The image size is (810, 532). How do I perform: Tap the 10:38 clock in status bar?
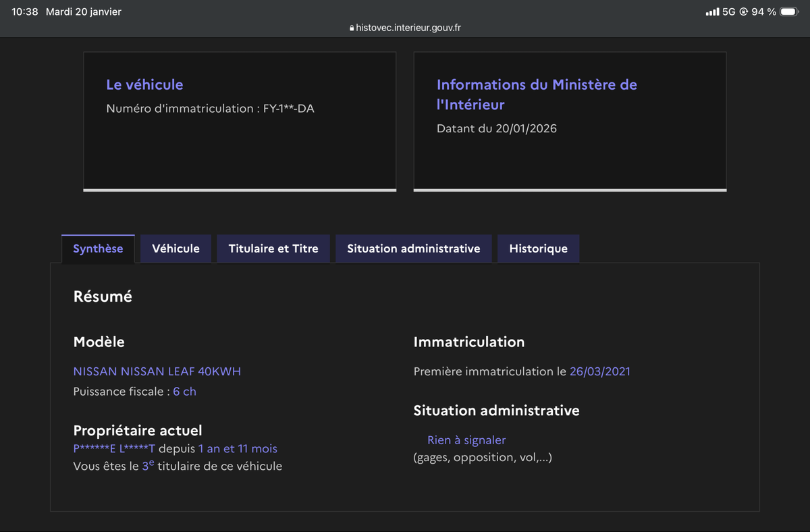click(x=25, y=12)
